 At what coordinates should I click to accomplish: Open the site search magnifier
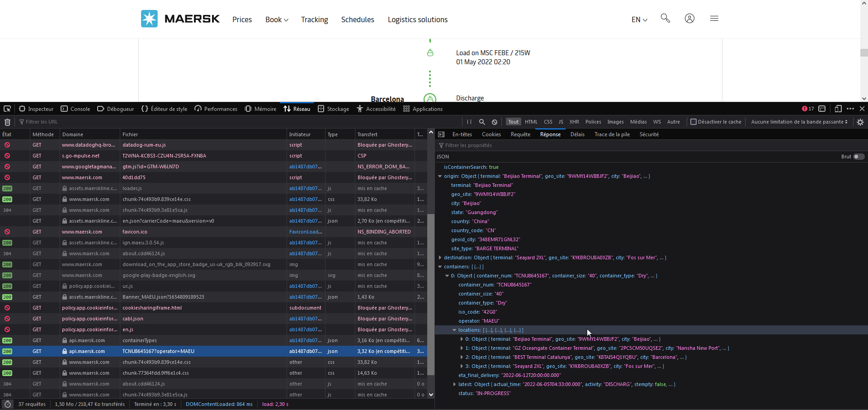(x=665, y=18)
